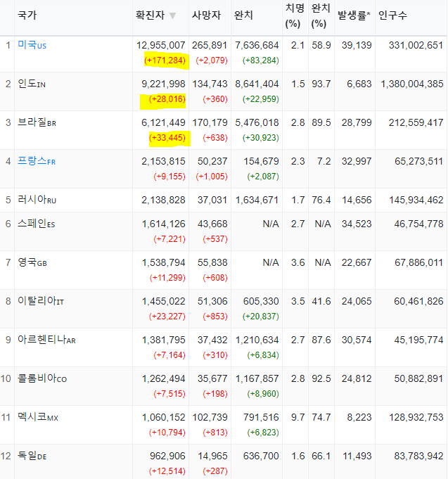The width and height of the screenshot is (448, 479).
Task: Select the 이탈리아 IT country name
Action: 41,301
